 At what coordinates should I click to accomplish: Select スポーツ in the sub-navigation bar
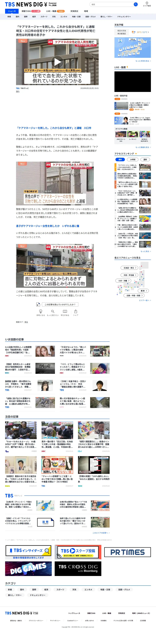pyautogui.click(x=44, y=17)
